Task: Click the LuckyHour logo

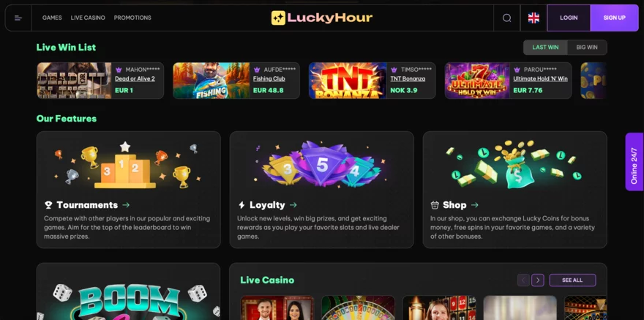Action: pos(321,18)
